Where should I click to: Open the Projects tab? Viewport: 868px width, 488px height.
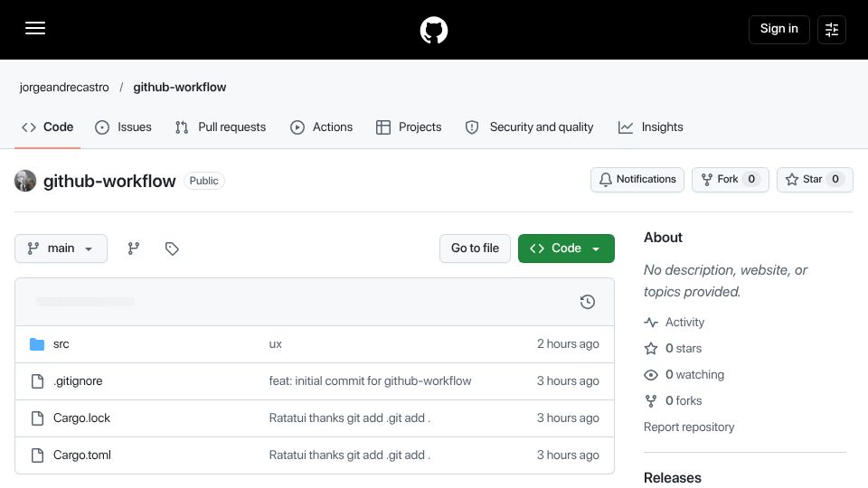point(409,127)
